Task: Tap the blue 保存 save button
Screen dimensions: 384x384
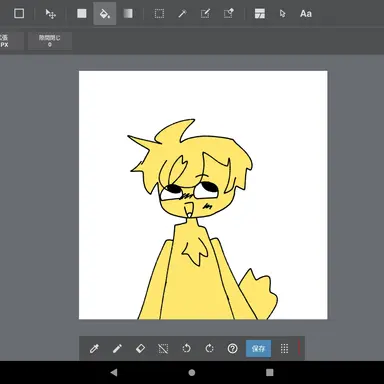Action: point(258,349)
